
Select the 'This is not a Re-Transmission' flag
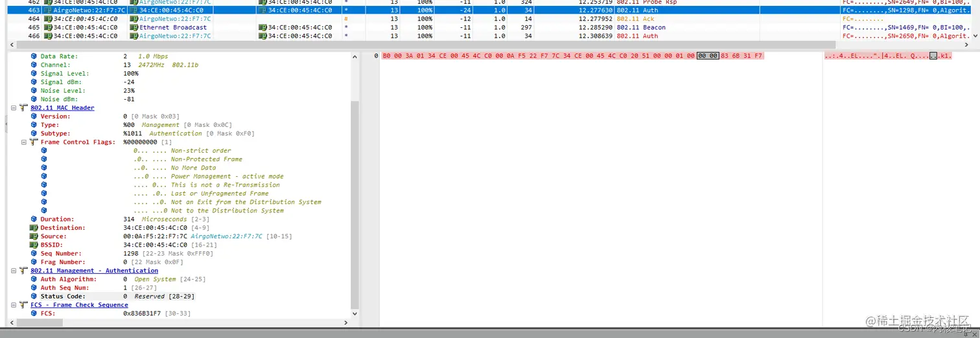[207, 185]
